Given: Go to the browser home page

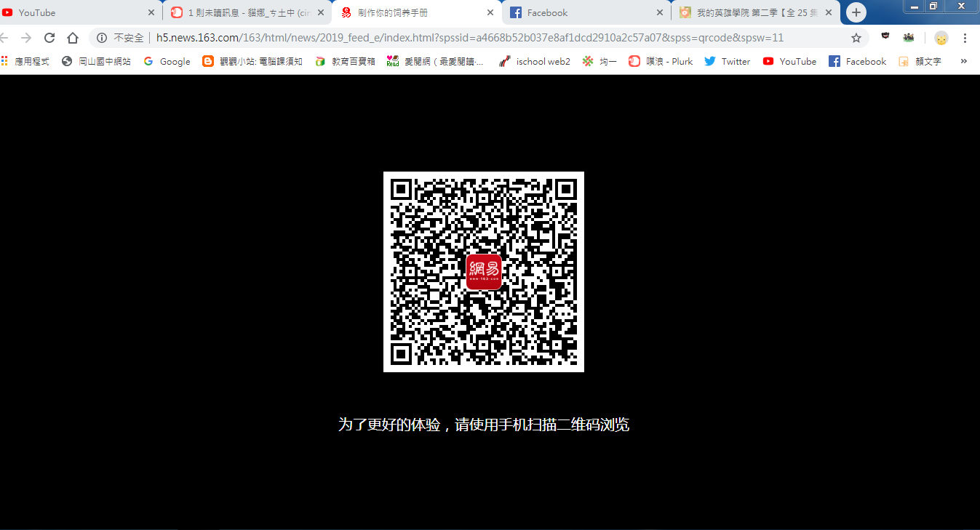Looking at the screenshot, I should (x=73, y=38).
